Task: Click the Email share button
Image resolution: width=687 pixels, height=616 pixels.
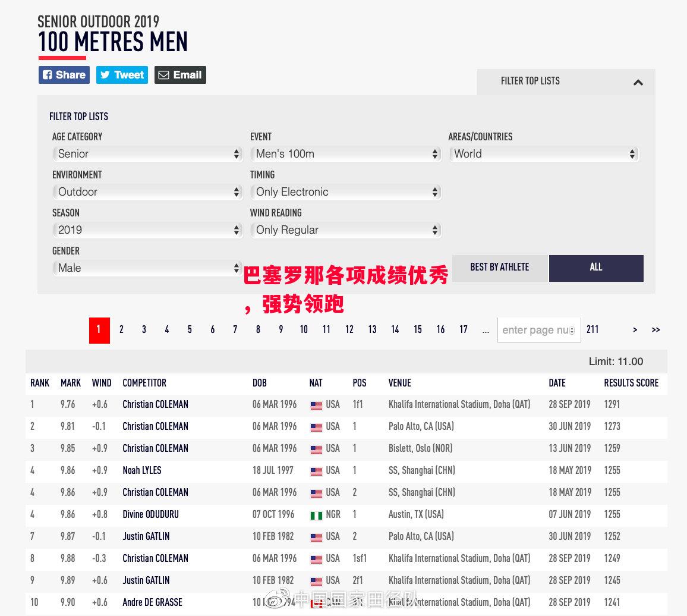Action: click(180, 75)
